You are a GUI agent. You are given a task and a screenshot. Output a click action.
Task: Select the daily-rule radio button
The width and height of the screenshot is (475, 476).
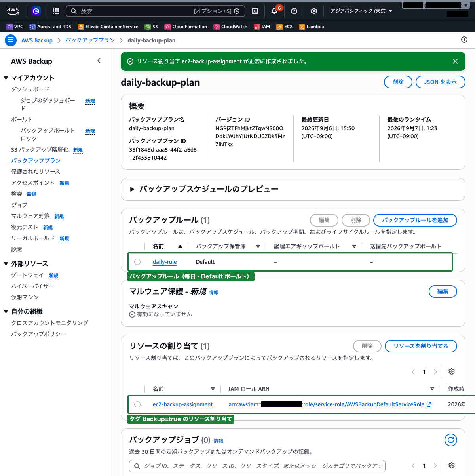coord(137,262)
